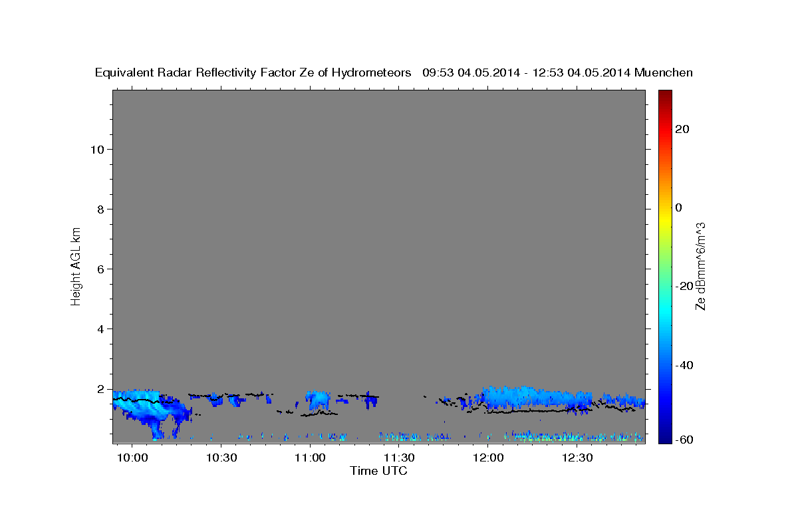This screenshot has width=798, height=532.
Task: Click colorbar tick label '20'
Action: coord(684,129)
